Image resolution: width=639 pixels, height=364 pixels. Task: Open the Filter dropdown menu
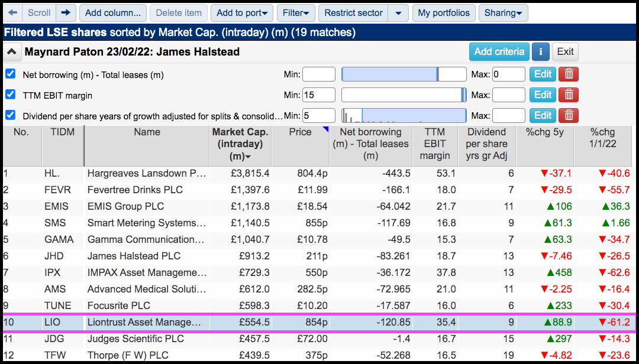click(296, 13)
